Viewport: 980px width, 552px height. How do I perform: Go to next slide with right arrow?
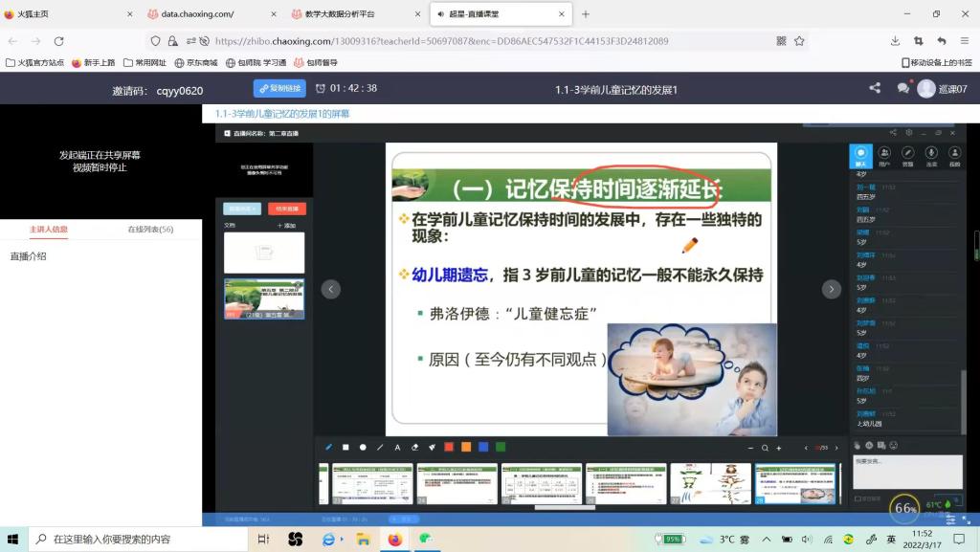click(x=832, y=289)
